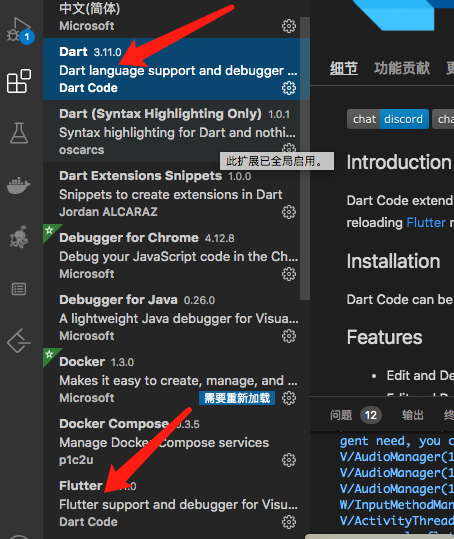
Task: Switch to the 细节 tab
Action: coord(344,68)
